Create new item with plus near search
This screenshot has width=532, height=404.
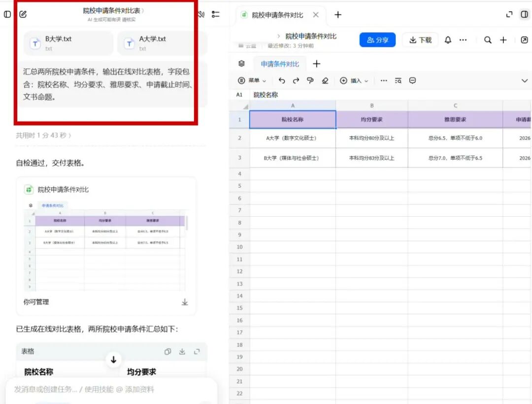(503, 40)
